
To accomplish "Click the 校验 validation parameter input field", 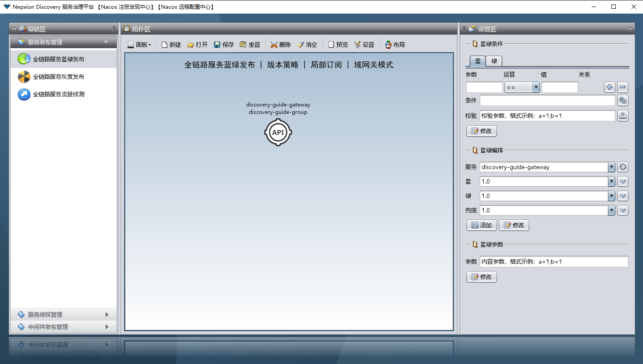I will (x=547, y=116).
